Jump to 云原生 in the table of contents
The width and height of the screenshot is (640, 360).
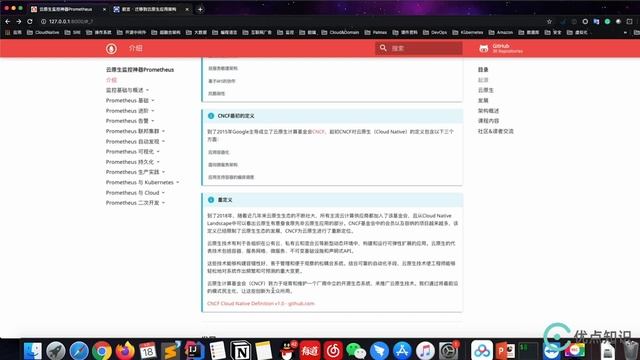pyautogui.click(x=486, y=90)
